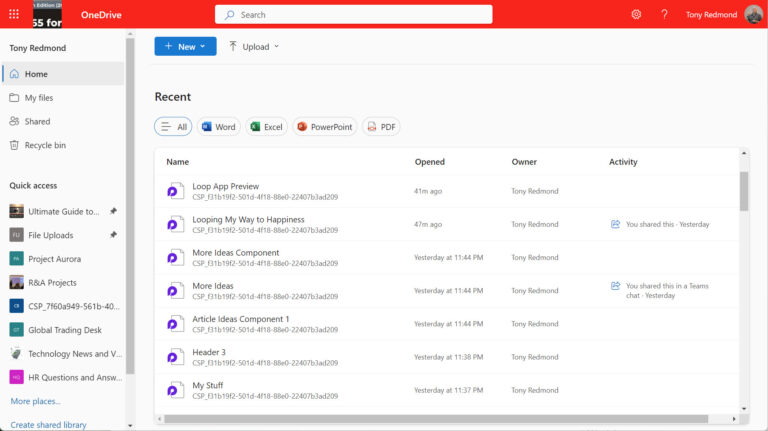Viewport: 768px width, 431px height.
Task: Click Loop icon of Header 3
Action: click(175, 357)
